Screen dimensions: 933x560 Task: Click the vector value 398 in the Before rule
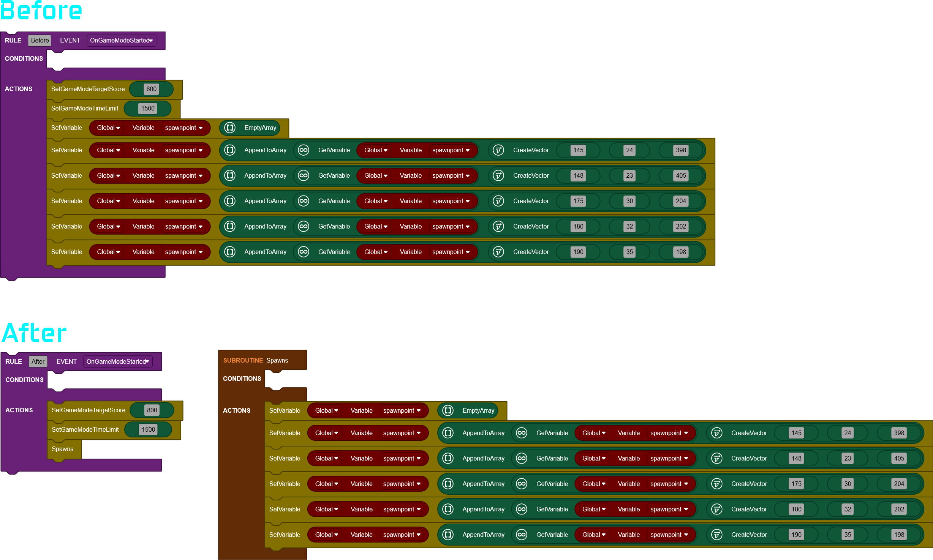681,150
